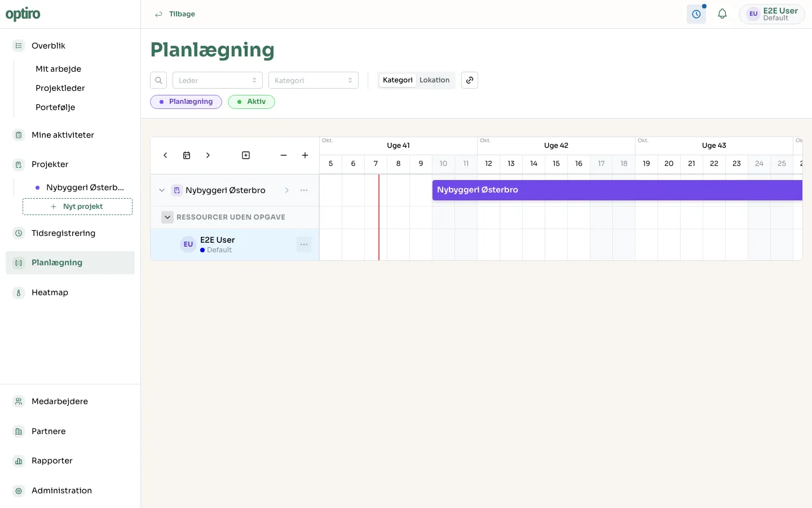Screen dimensions: 812x508
Task: Switch grouping to Kategori
Action: point(398,80)
